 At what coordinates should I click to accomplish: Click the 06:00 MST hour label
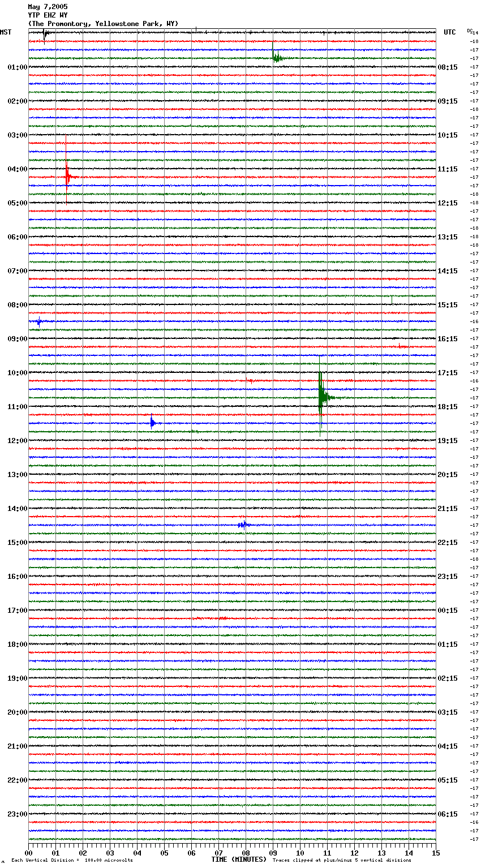(x=18, y=237)
